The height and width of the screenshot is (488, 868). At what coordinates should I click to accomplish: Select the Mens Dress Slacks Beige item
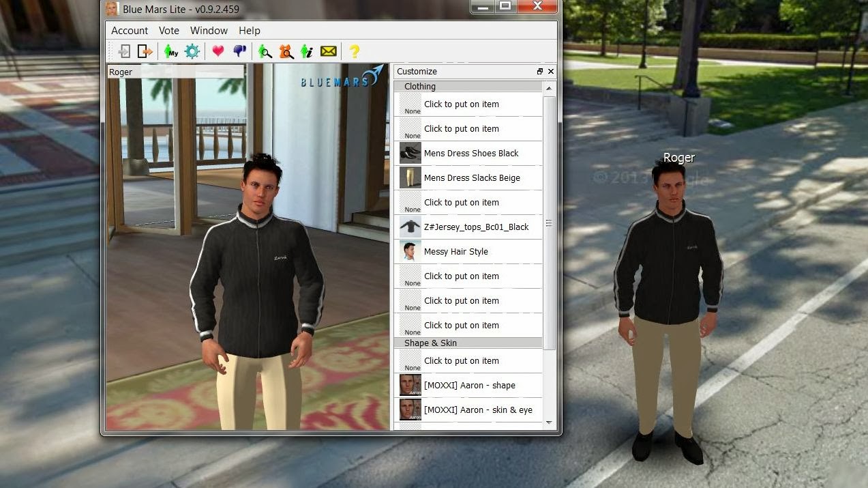click(x=468, y=177)
